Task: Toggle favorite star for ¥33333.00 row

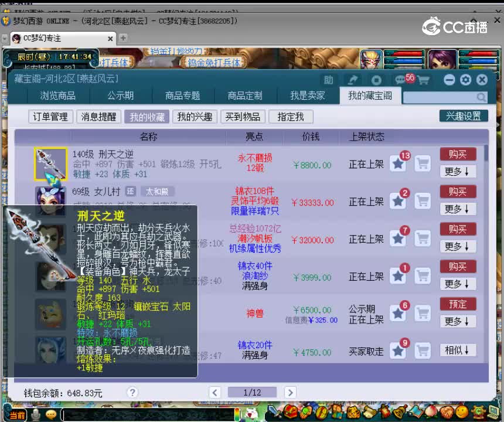Action: (399, 201)
